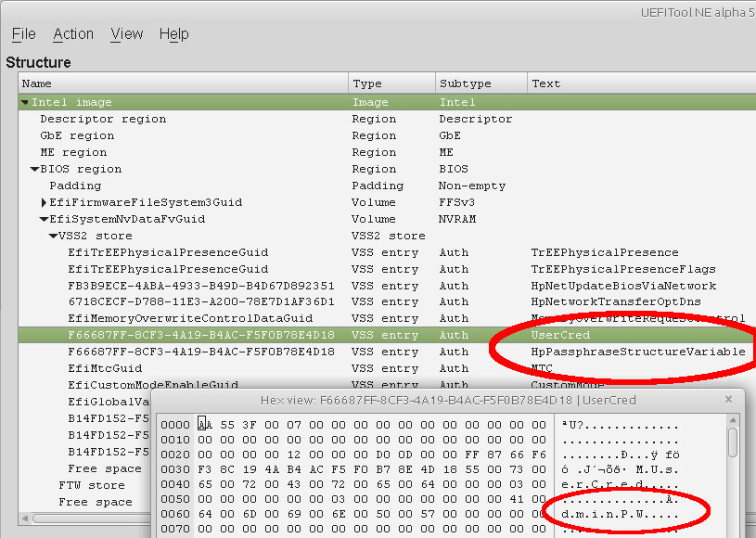
Task: Open the Help menu
Action: tap(174, 34)
